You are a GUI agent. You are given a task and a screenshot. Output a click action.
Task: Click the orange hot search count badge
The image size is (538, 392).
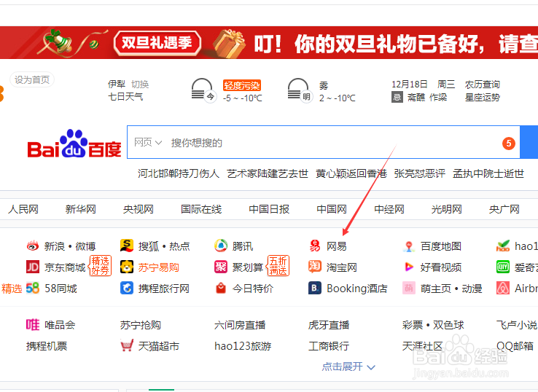(x=509, y=143)
